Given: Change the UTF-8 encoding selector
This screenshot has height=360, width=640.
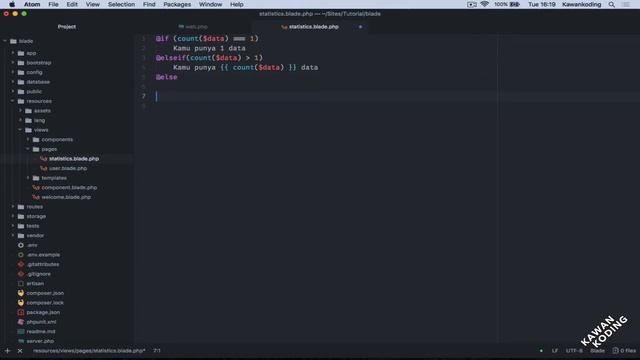Looking at the screenshot, I should coord(574,351).
